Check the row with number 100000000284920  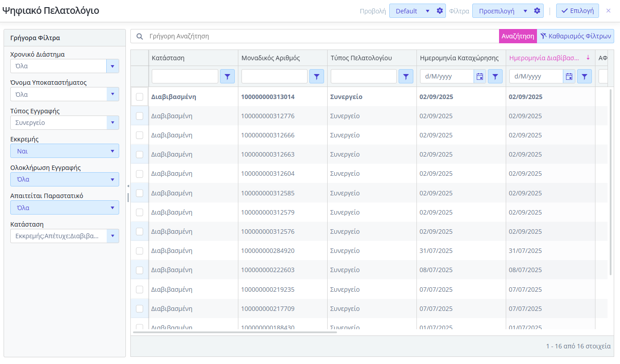(x=140, y=251)
